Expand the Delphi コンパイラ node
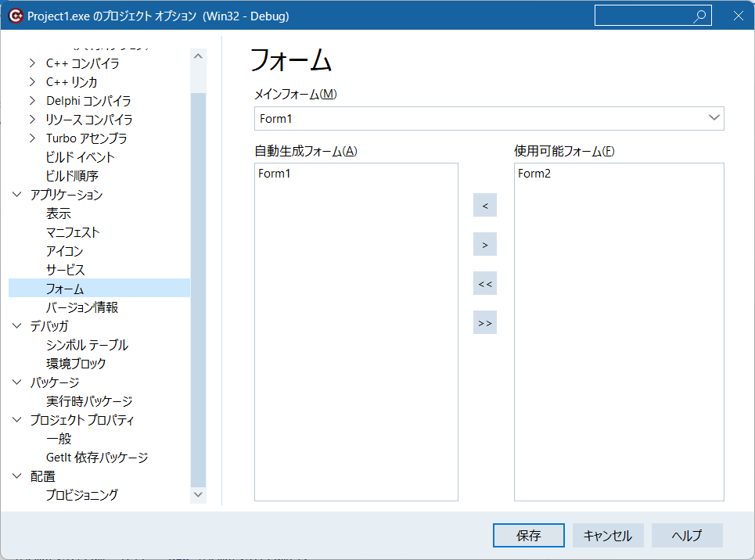 click(32, 101)
